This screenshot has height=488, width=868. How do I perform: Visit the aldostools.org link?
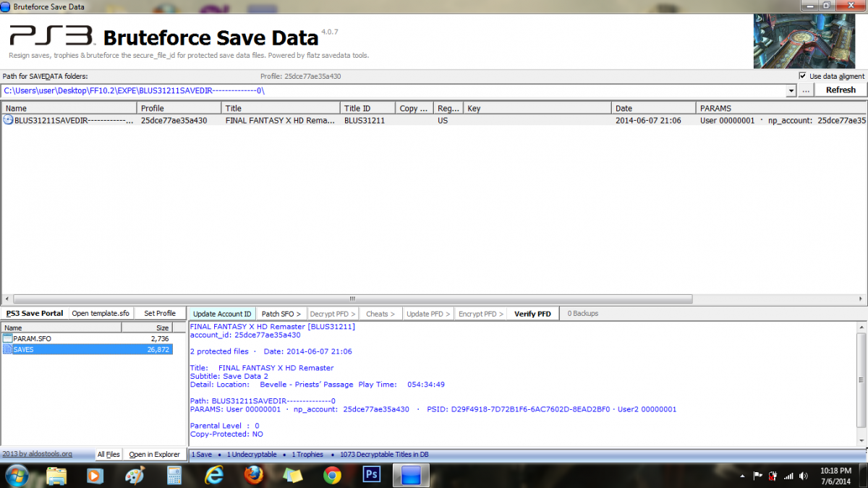pos(37,454)
